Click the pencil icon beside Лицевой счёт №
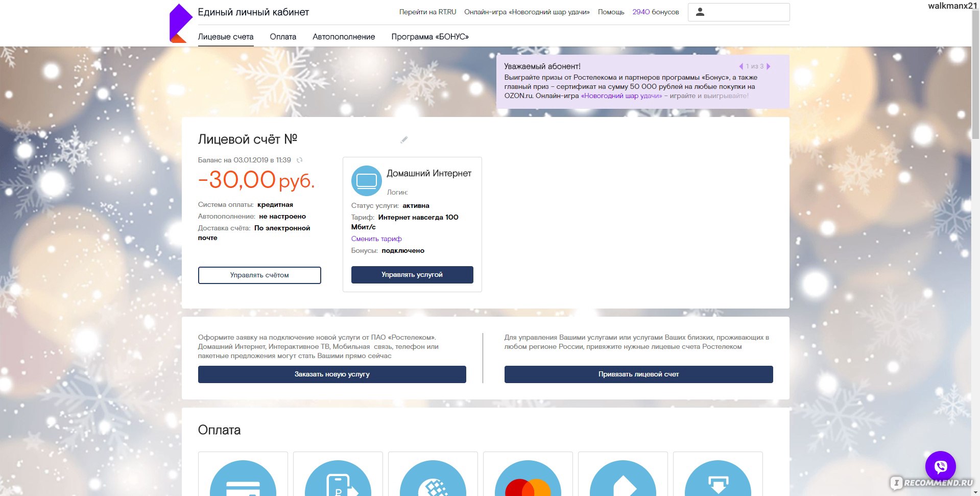This screenshot has height=496, width=980. click(404, 139)
